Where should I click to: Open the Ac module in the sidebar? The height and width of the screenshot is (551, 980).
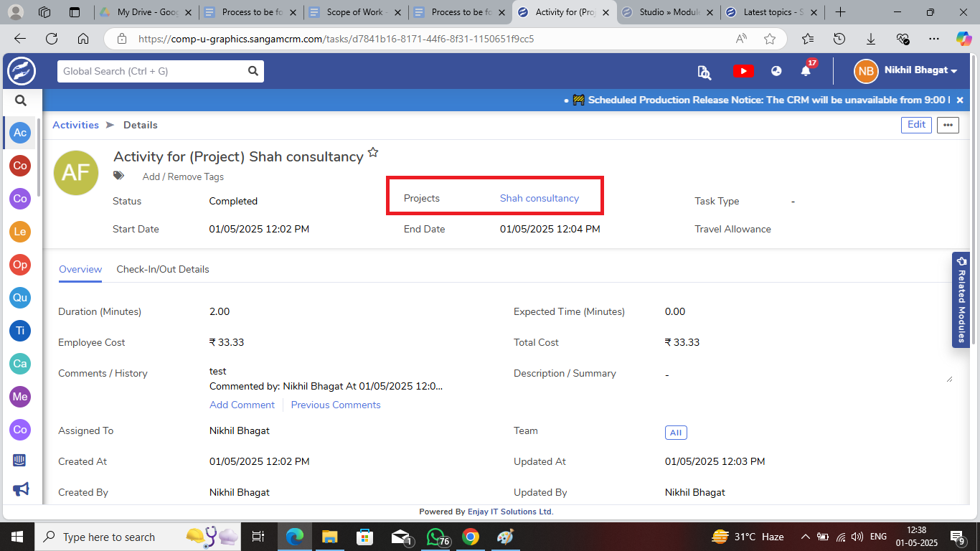tap(20, 133)
